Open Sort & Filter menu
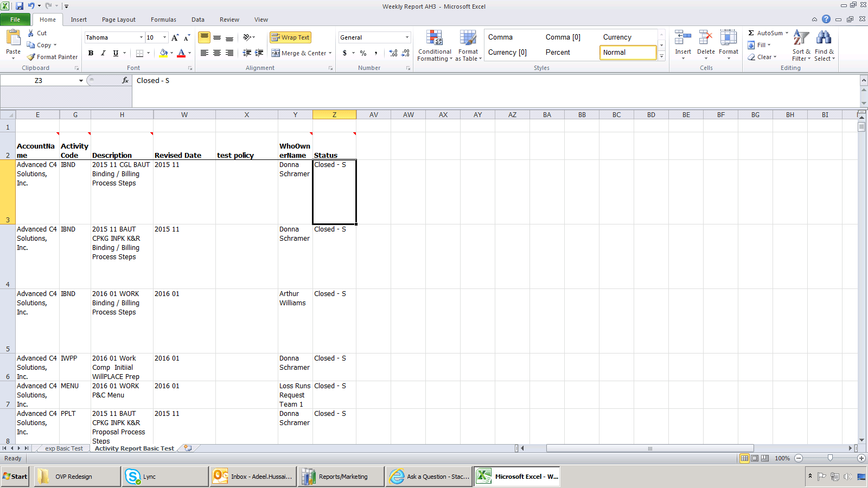The height and width of the screenshot is (488, 868). 801,46
